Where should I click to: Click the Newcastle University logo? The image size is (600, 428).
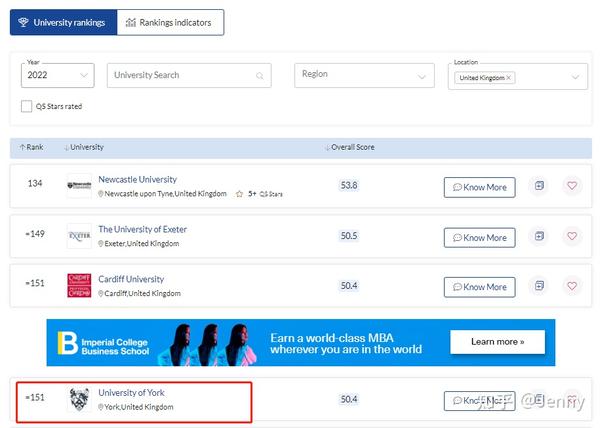[79, 186]
